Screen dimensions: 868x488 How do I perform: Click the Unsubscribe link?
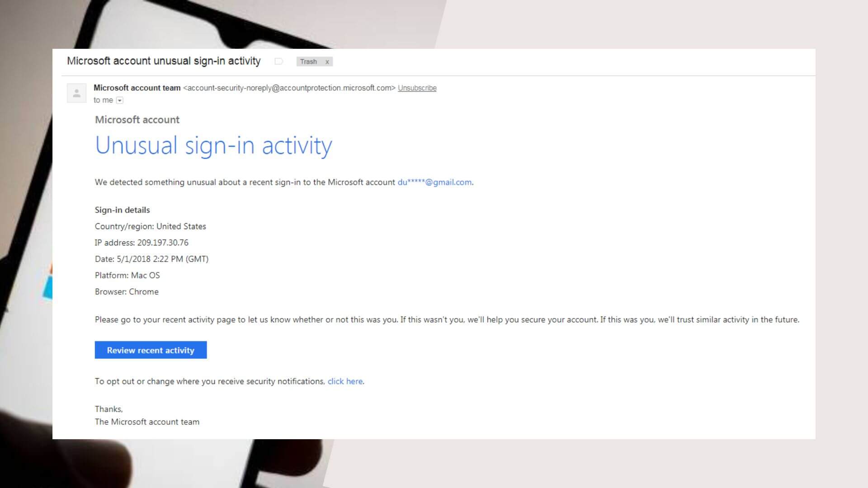pyautogui.click(x=417, y=88)
